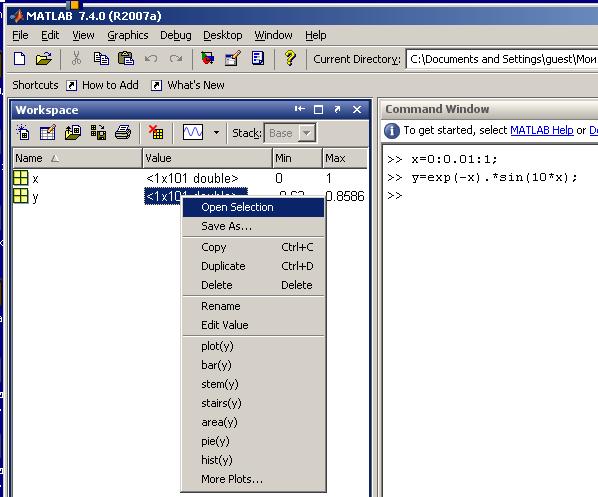The height and width of the screenshot is (497, 598).
Task: Open the View menu
Action: pyautogui.click(x=83, y=35)
